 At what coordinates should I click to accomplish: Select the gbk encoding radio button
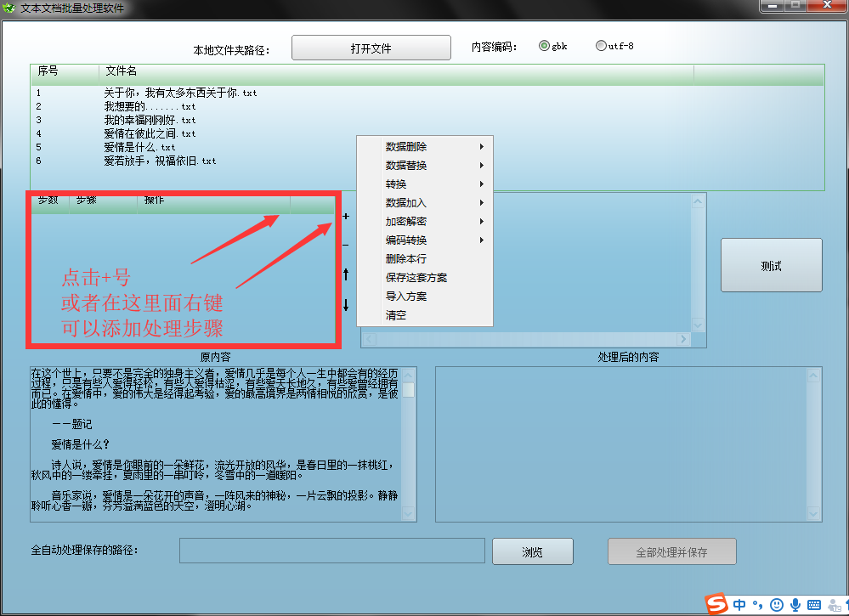[x=544, y=46]
